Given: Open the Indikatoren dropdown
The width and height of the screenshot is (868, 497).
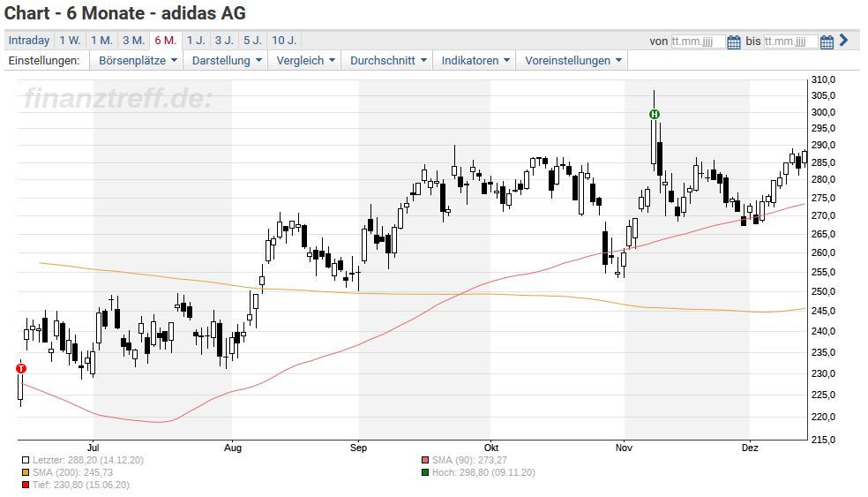Looking at the screenshot, I should (x=475, y=60).
